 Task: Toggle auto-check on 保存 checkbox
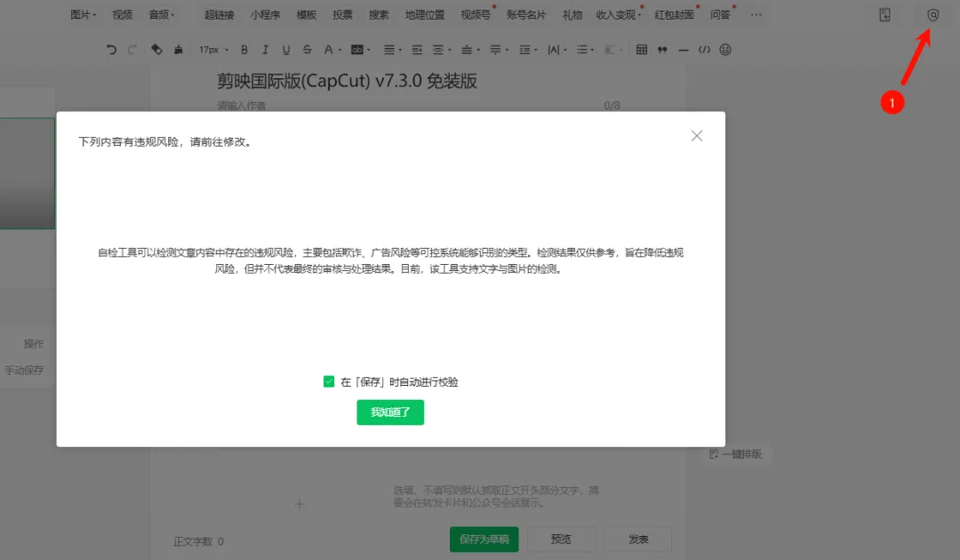point(329,381)
